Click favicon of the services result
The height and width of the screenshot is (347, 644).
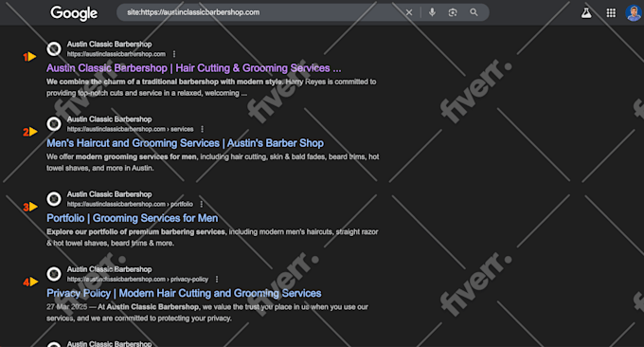coord(54,124)
